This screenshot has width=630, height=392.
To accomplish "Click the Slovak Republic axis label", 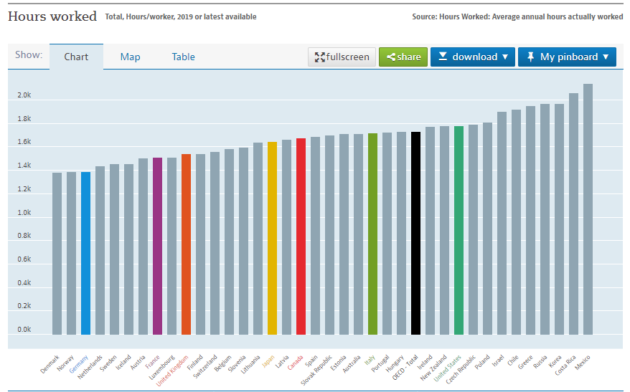I will [x=317, y=370].
